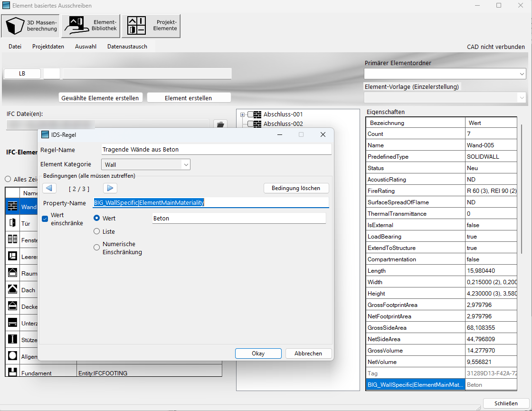Open the Auswahl menu
Image resolution: width=532 pixels, height=411 pixels.
click(x=85, y=47)
